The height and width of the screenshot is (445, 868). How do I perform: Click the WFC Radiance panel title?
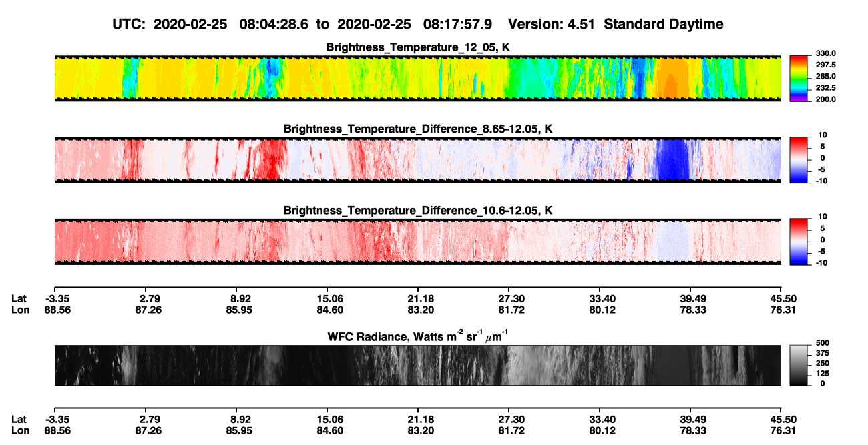click(x=418, y=337)
